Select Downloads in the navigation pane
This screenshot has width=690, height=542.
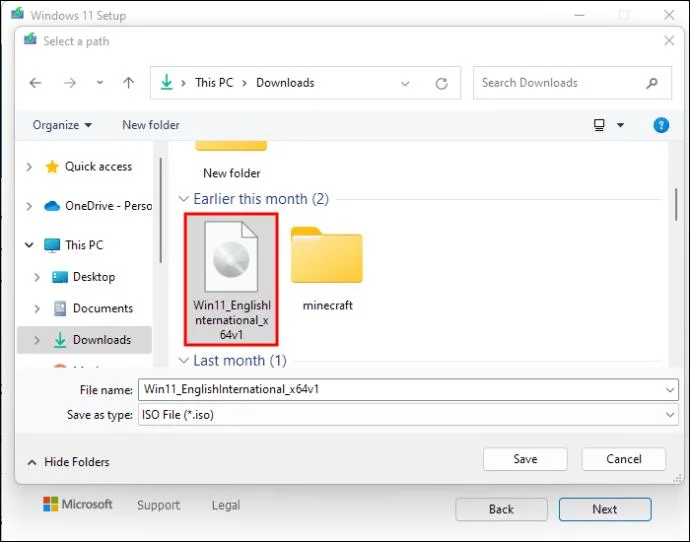click(102, 340)
